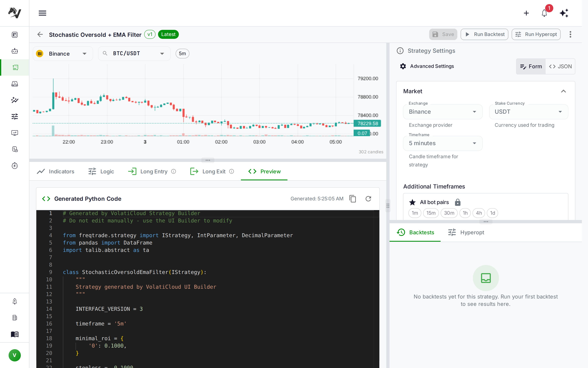Open the Exchange dropdown in Market settings
588x368 pixels.
[443, 112]
